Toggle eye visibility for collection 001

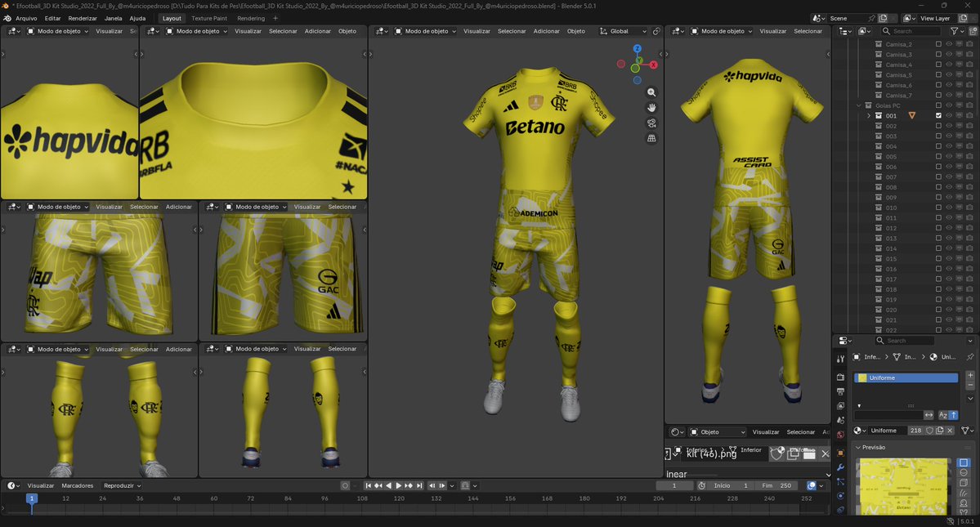click(949, 115)
